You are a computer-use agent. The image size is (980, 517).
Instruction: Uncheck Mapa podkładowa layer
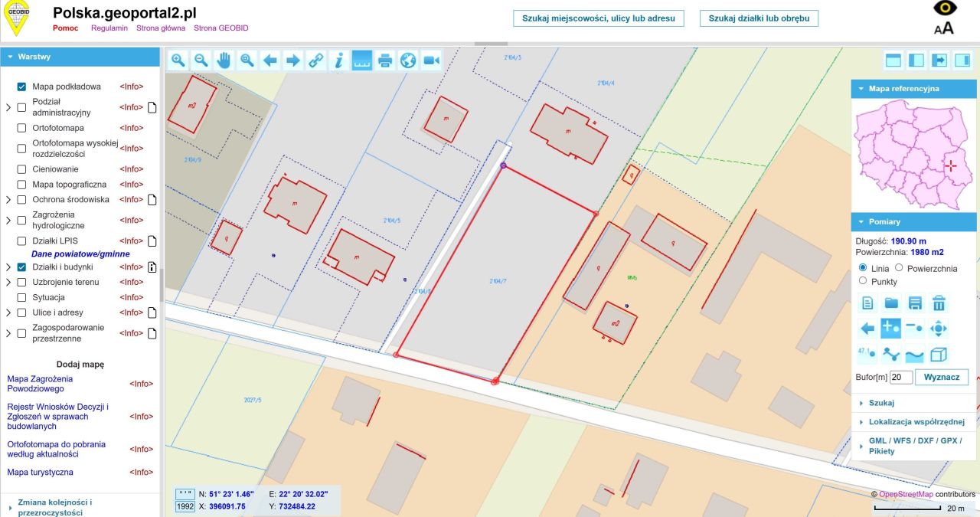pyautogui.click(x=21, y=87)
